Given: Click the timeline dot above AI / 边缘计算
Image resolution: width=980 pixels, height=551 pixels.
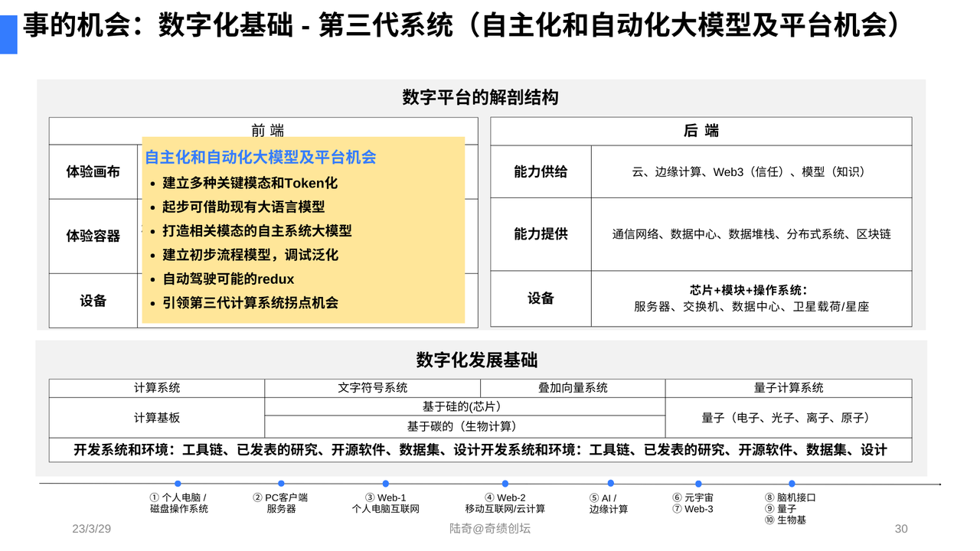Looking at the screenshot, I should click(x=610, y=484).
